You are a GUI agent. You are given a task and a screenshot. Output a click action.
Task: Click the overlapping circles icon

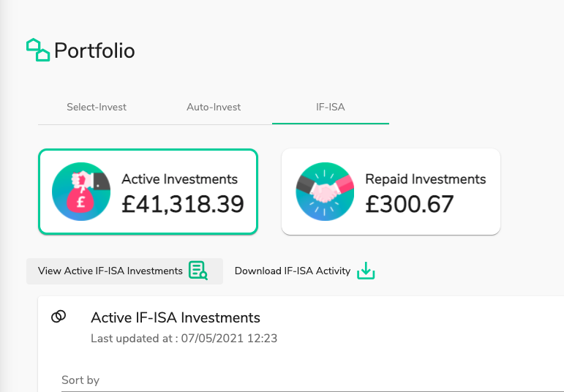click(59, 317)
